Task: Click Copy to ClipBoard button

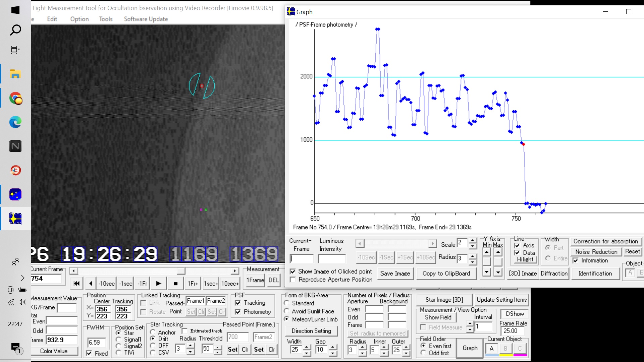Action: (446, 274)
